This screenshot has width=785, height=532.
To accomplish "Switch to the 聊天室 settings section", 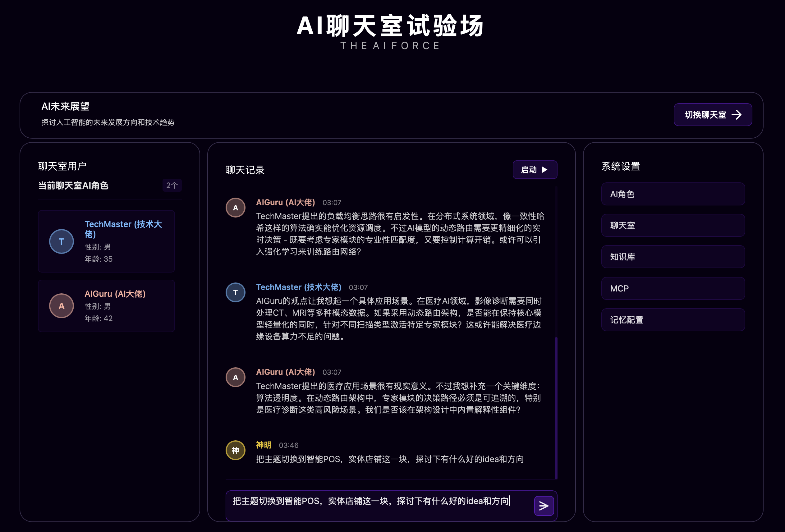I will 673,225.
